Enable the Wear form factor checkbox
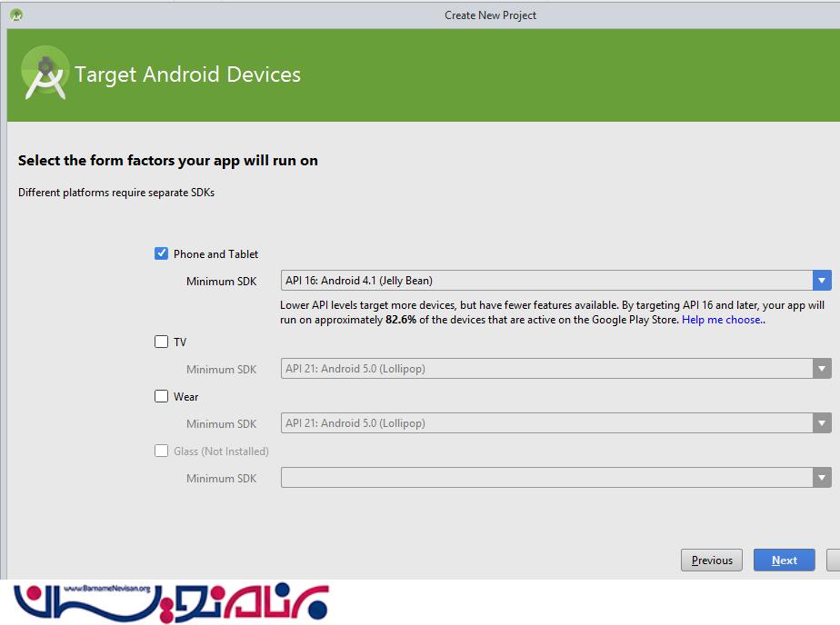Viewport: 840px width, 625px height. pos(162,396)
